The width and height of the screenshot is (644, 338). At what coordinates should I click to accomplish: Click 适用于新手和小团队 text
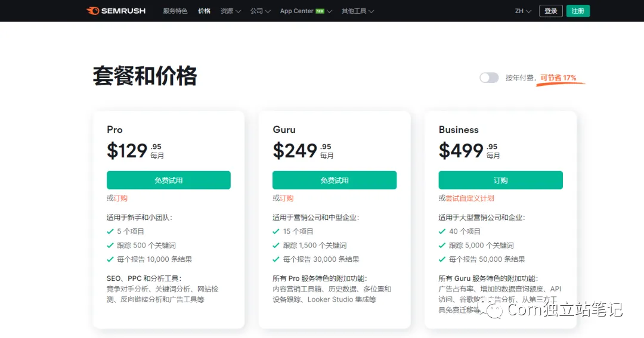(x=139, y=218)
